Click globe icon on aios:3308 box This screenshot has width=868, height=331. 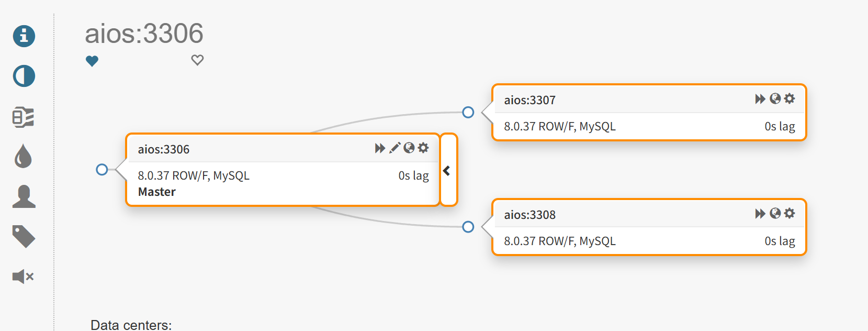[775, 213]
